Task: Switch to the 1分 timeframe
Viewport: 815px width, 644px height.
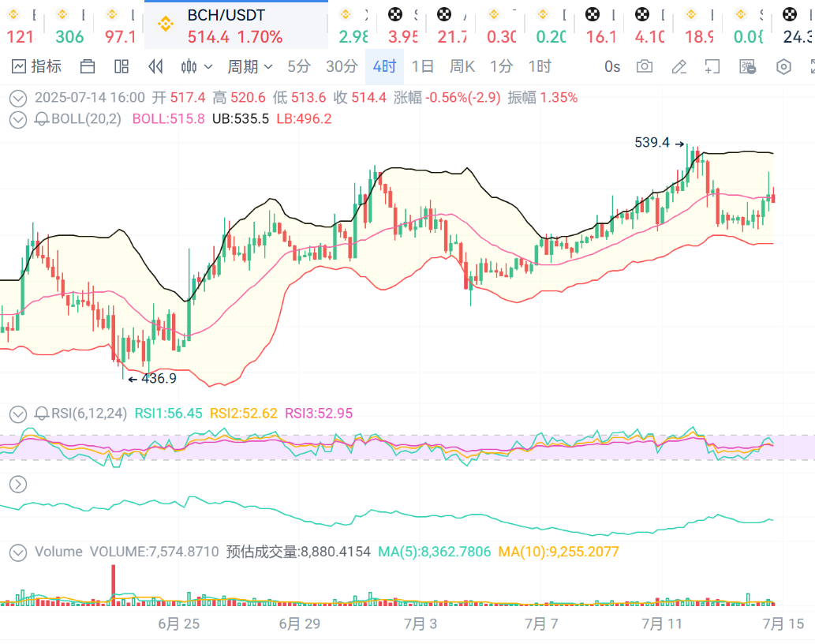Action: point(502,66)
